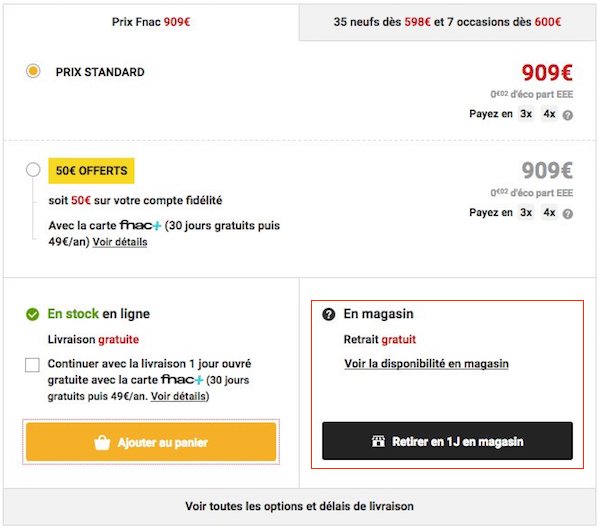
Task: Click the fnac+ logo in the delivery option
Action: point(182,380)
